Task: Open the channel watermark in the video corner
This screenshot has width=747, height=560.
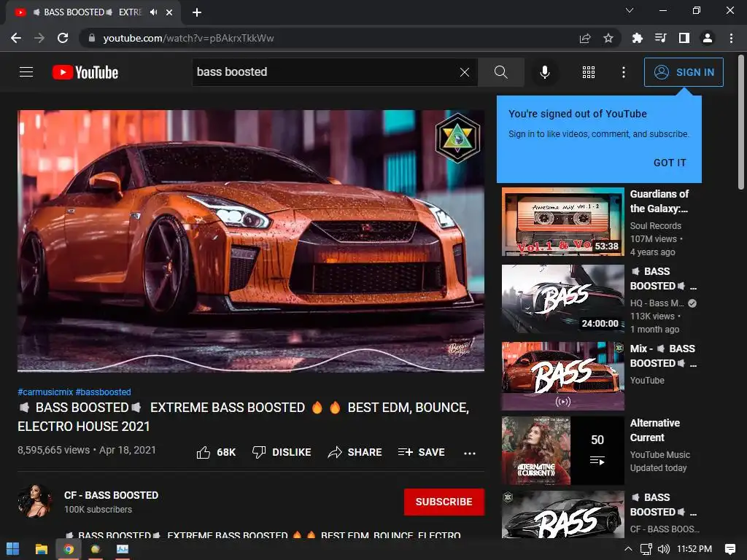Action: click(457, 138)
